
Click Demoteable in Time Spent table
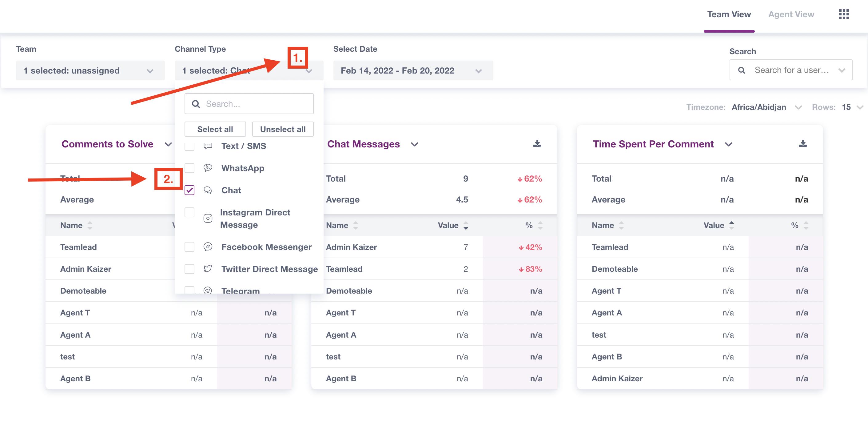[614, 269]
